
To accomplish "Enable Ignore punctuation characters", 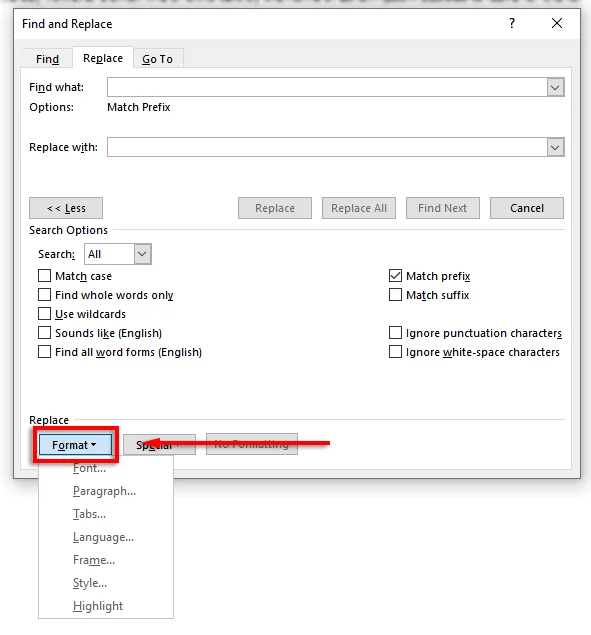I will (395, 333).
